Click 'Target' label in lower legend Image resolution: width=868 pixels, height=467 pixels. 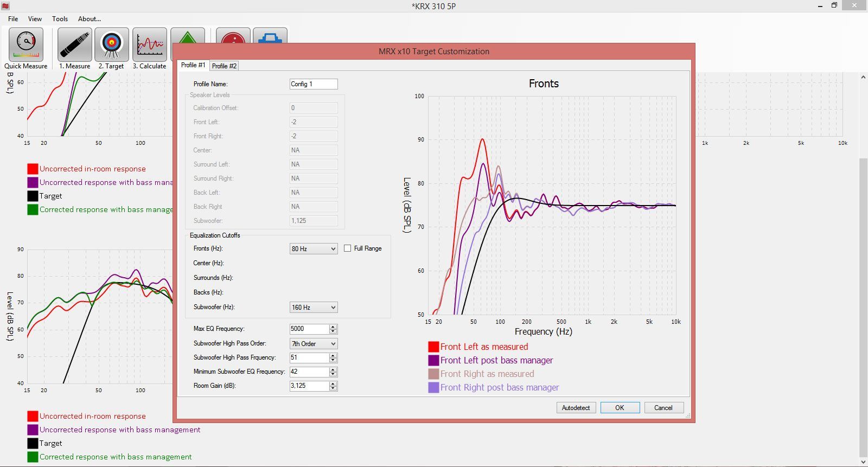(x=51, y=443)
